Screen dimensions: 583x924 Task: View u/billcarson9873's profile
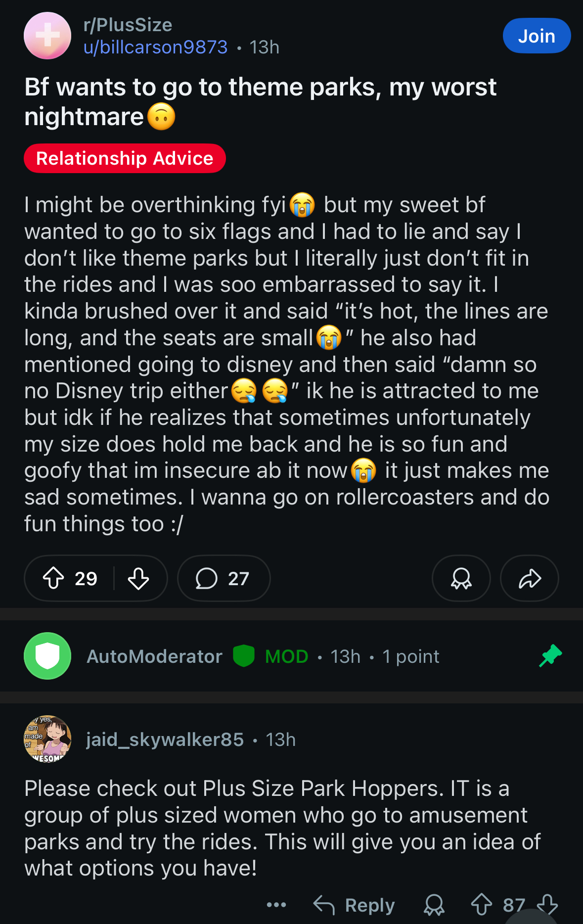coord(155,47)
